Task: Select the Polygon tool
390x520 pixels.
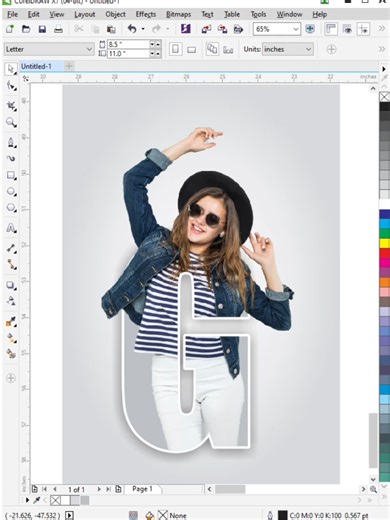Action: (11, 208)
